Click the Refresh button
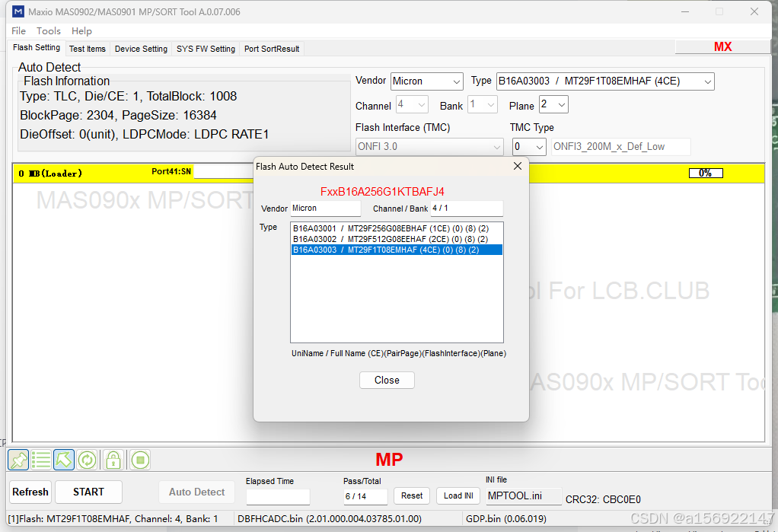778x532 pixels. click(30, 492)
